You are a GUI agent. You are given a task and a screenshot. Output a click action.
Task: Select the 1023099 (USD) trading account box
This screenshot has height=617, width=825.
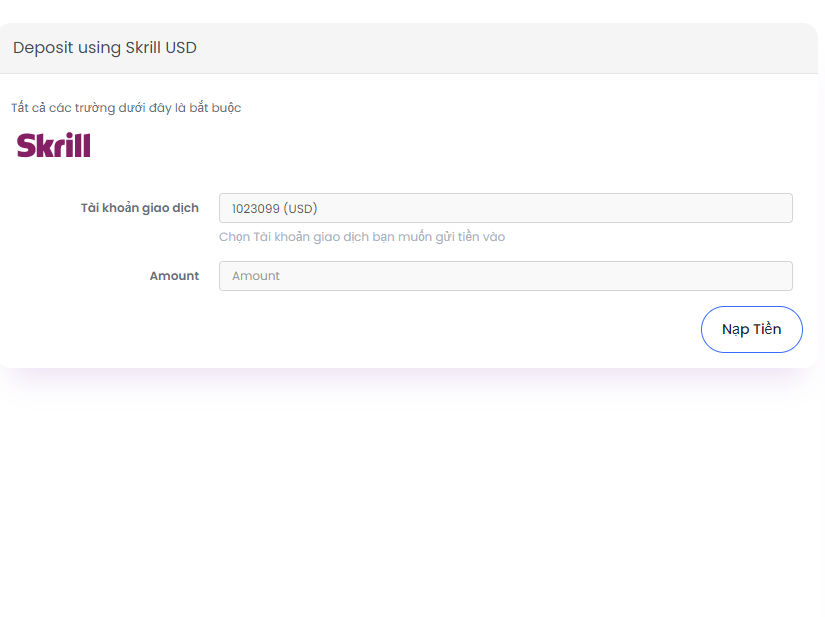506,208
